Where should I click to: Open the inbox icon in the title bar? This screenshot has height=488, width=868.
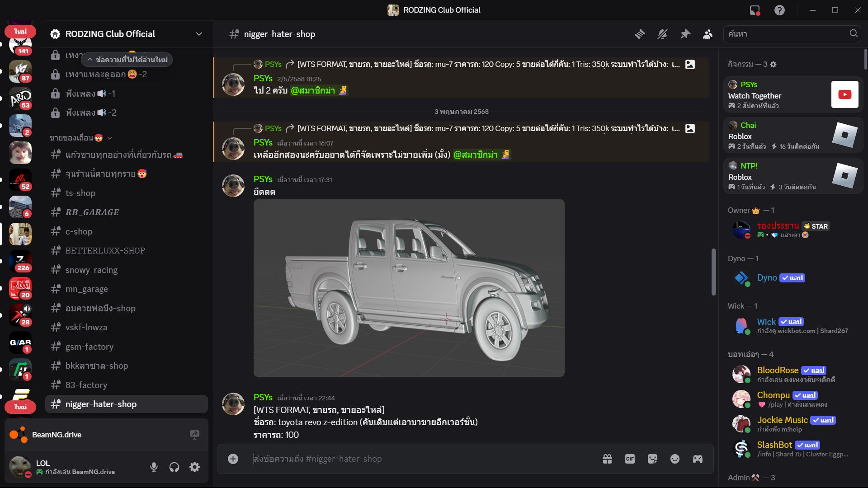tap(755, 10)
